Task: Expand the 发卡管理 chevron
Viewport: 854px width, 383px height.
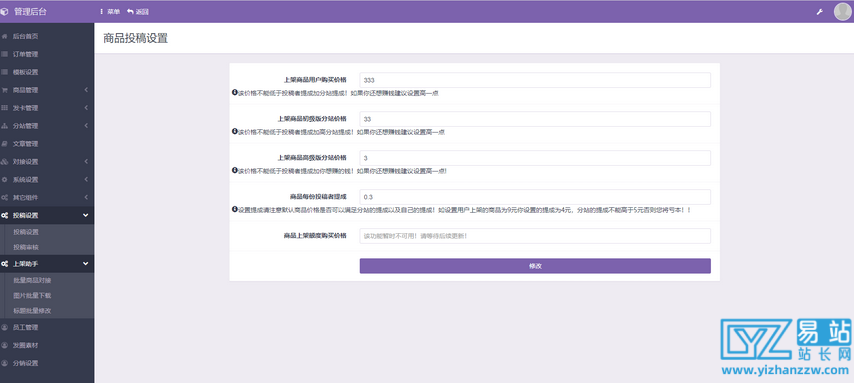Action: [x=86, y=108]
